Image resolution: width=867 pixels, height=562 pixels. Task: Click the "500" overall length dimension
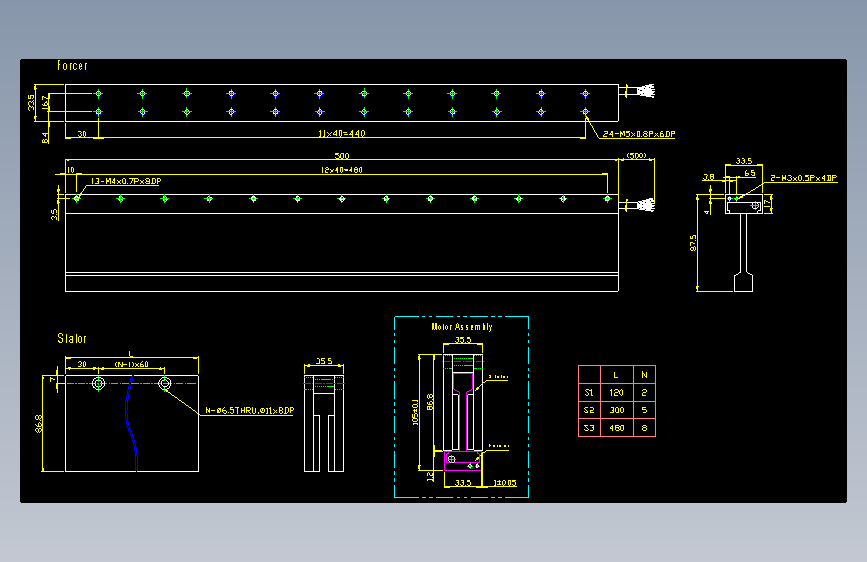342,156
